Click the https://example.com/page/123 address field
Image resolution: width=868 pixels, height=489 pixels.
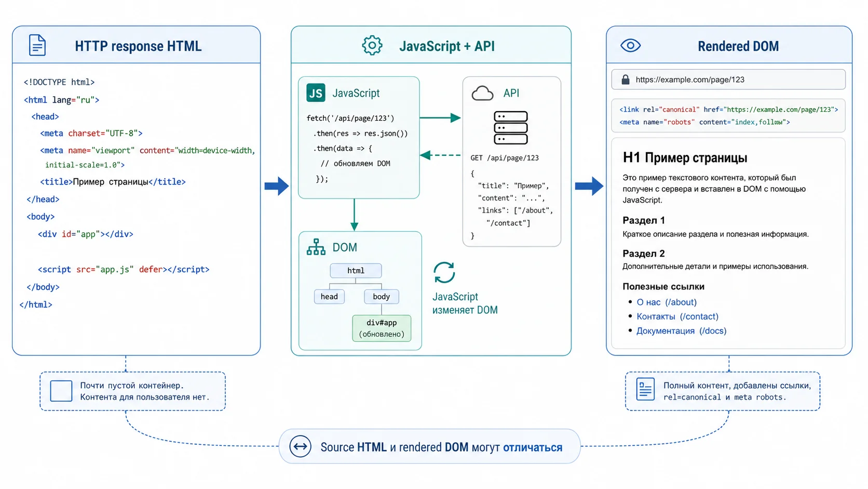(728, 80)
